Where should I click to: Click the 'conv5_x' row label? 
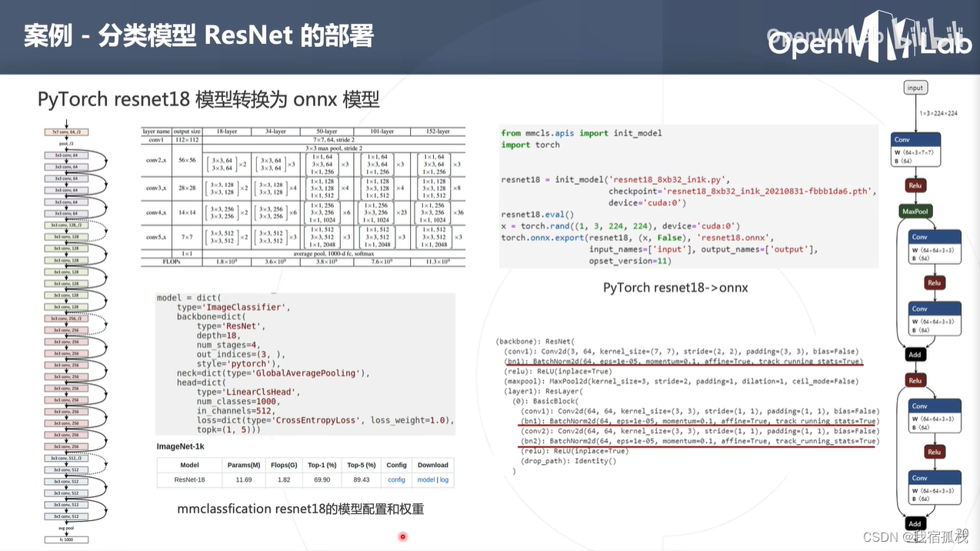156,237
